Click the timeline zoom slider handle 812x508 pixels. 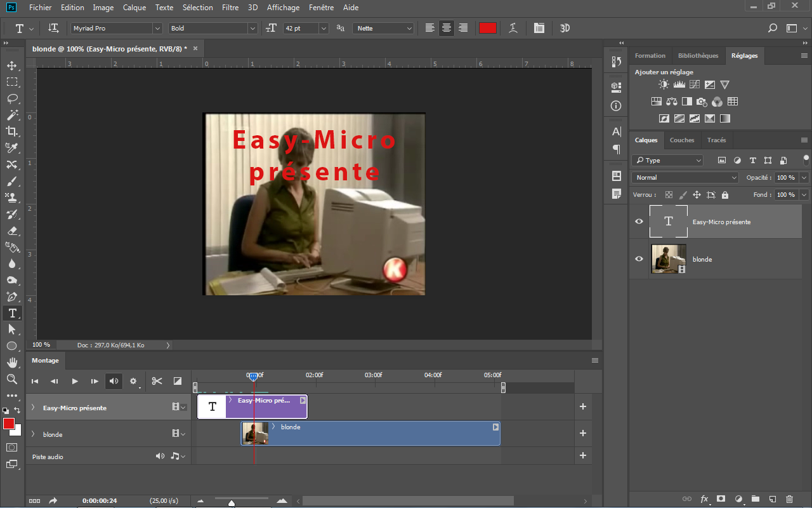point(232,503)
